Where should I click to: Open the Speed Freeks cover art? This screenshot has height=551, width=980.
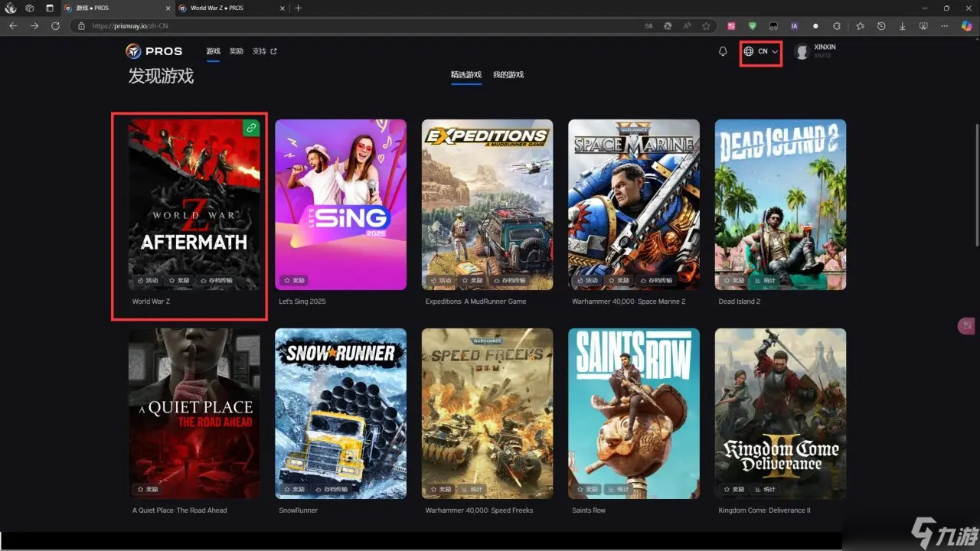tap(487, 414)
